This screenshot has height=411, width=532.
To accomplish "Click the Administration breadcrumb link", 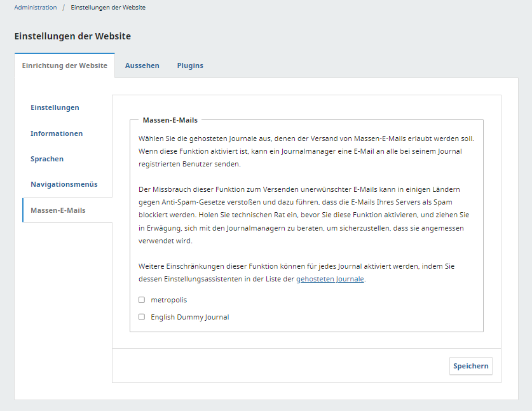I will [x=35, y=8].
